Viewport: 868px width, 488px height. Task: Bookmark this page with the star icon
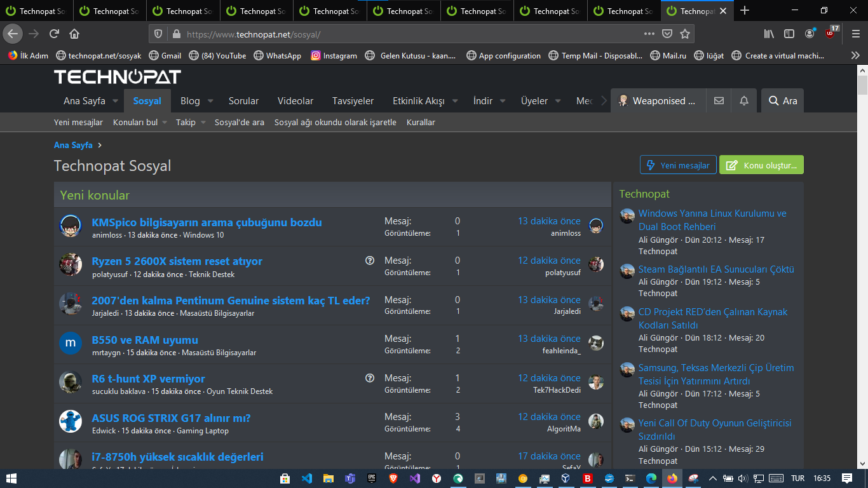[x=685, y=34]
